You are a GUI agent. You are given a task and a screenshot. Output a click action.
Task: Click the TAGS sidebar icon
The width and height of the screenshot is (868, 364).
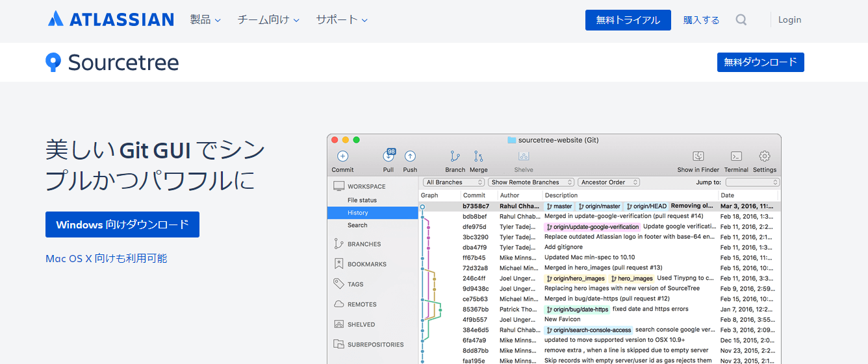point(338,284)
